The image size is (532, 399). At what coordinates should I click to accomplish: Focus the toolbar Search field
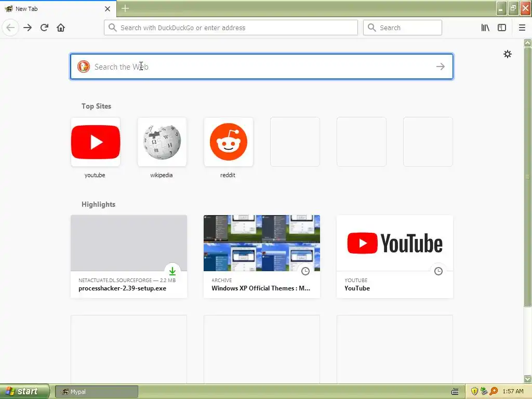[403, 28]
